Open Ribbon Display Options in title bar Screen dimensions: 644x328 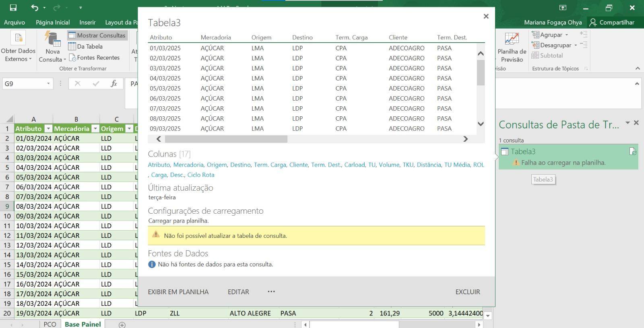[x=563, y=8]
